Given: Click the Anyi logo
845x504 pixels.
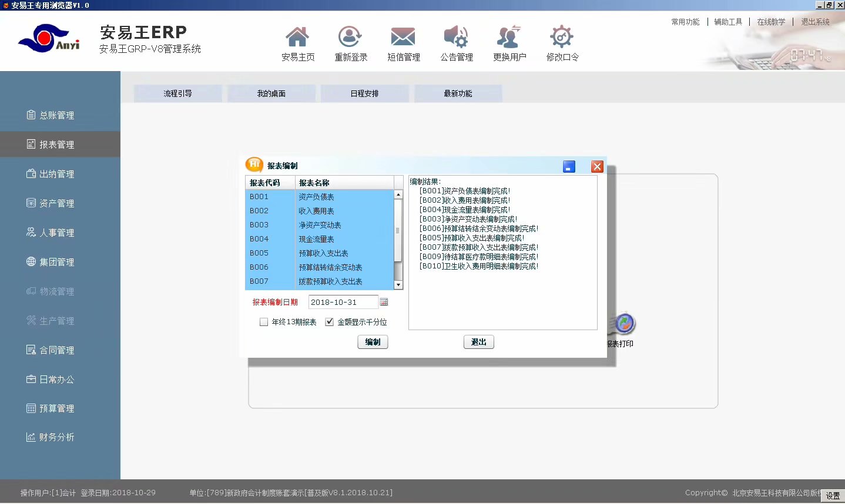Looking at the screenshot, I should point(49,39).
